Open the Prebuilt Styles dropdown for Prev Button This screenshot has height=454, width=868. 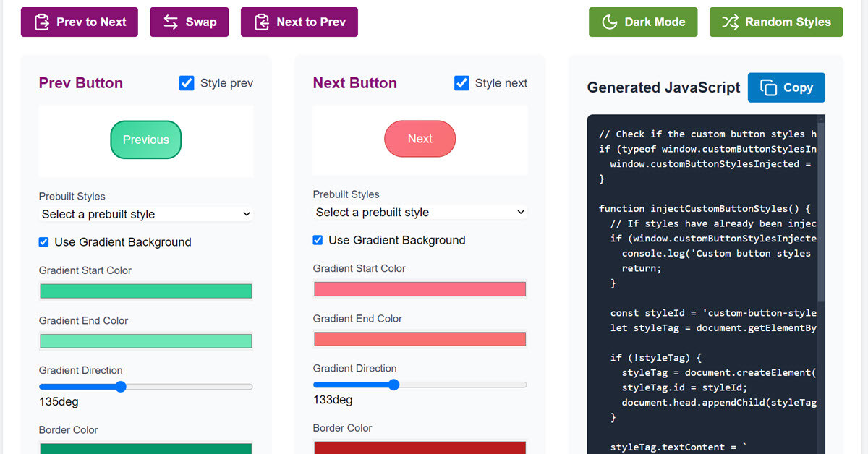pyautogui.click(x=145, y=214)
